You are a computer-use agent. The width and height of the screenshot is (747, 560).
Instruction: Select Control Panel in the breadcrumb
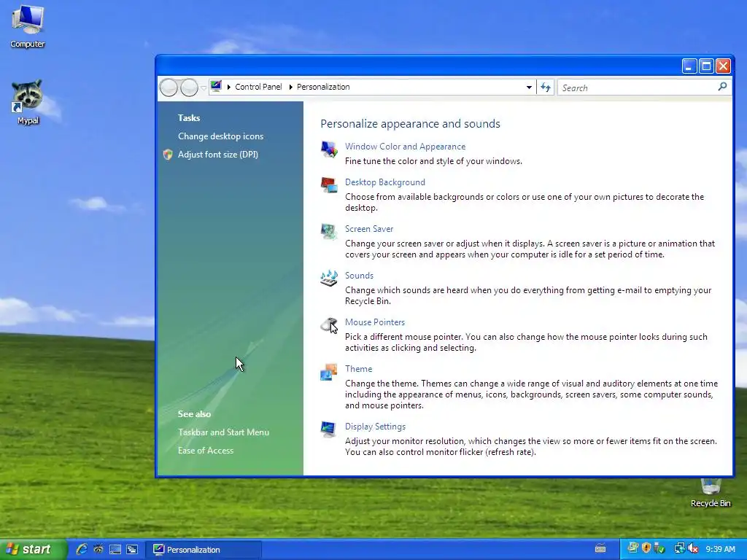coord(258,87)
